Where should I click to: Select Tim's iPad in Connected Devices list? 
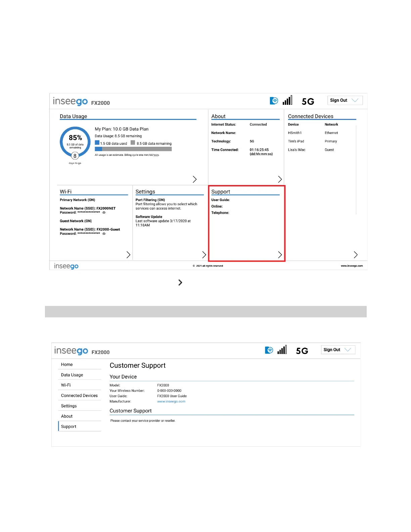(296, 141)
